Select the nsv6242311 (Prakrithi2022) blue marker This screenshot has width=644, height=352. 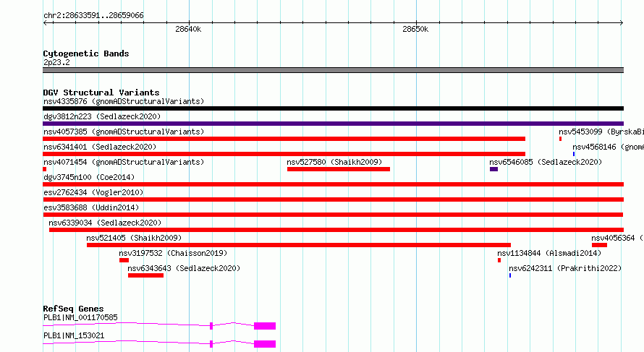[510, 275]
